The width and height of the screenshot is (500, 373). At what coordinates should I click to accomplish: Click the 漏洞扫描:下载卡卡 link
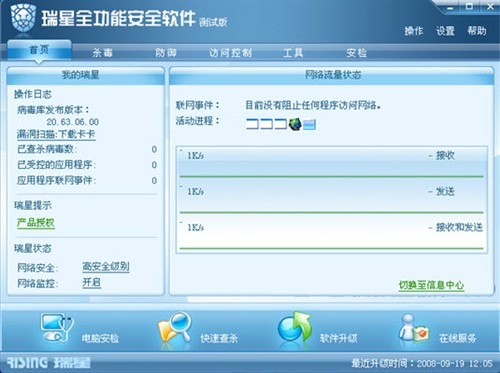click(56, 134)
